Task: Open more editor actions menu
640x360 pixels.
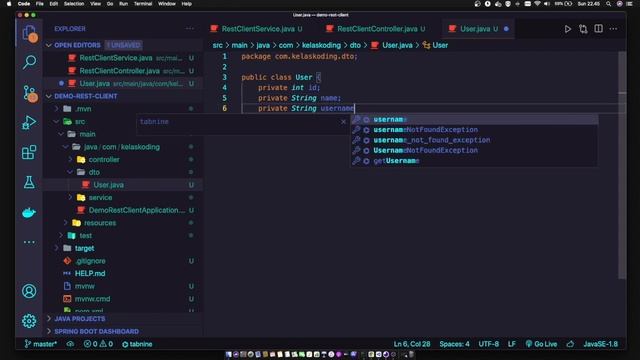Action: [613, 29]
